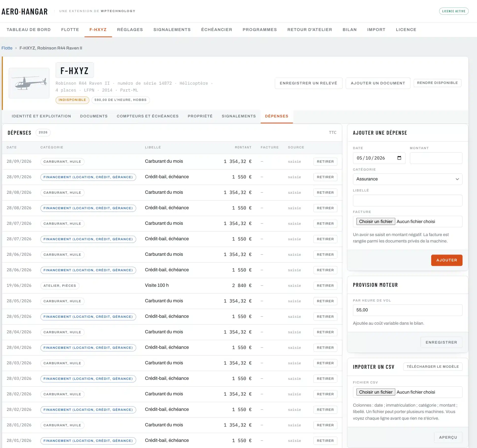Edit the Par heure de vol field

pos(407,310)
